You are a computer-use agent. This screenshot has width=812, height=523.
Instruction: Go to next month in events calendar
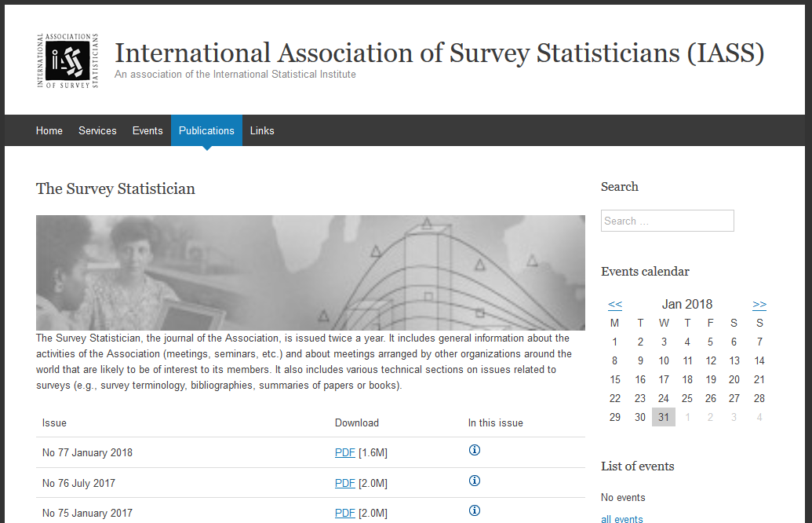759,304
